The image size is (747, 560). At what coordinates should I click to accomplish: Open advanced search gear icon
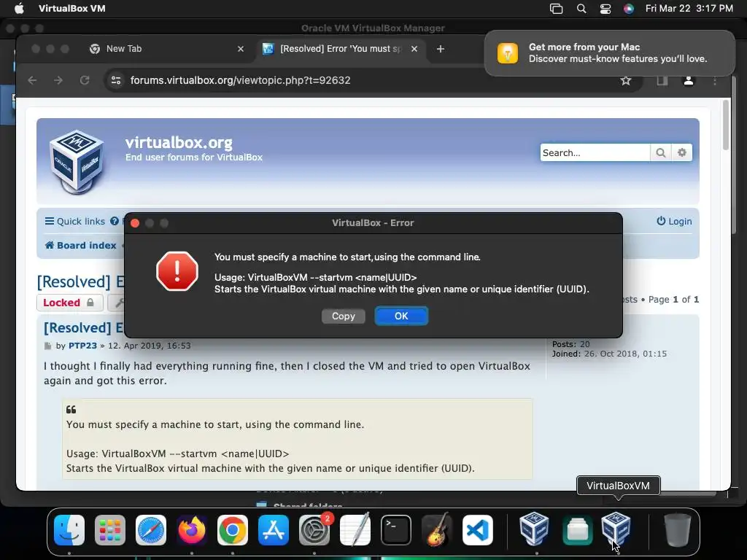tap(682, 153)
